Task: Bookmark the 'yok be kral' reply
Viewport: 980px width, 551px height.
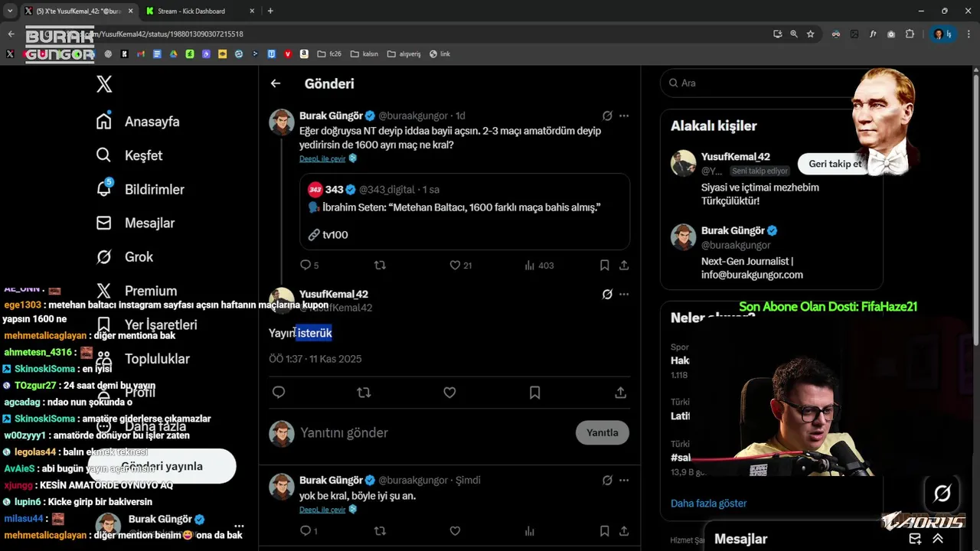Action: [x=604, y=530]
